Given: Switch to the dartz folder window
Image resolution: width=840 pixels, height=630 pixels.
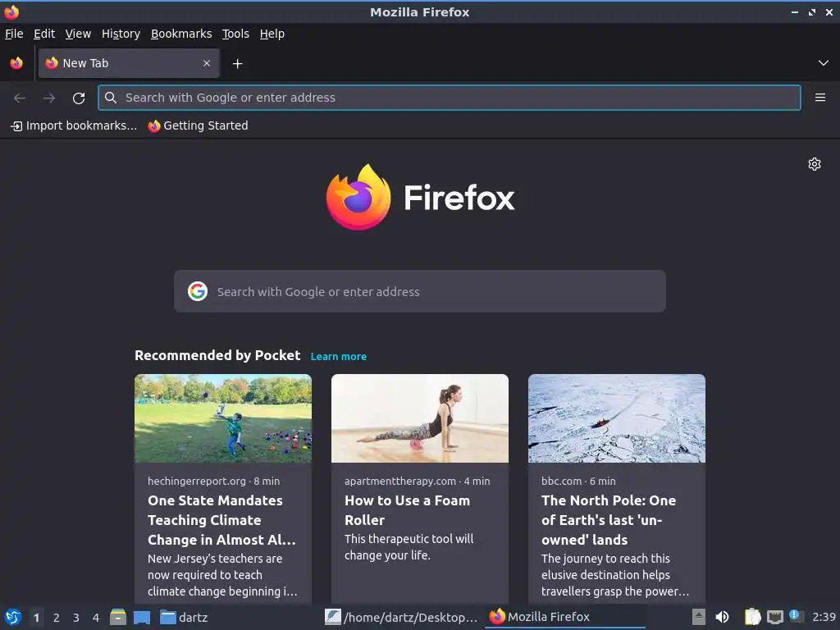Looking at the screenshot, I should tap(184, 617).
